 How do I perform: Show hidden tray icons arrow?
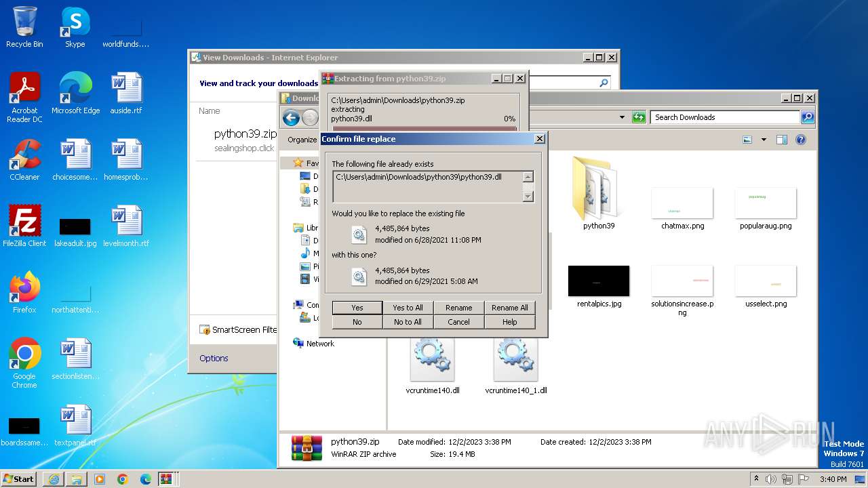(x=757, y=479)
